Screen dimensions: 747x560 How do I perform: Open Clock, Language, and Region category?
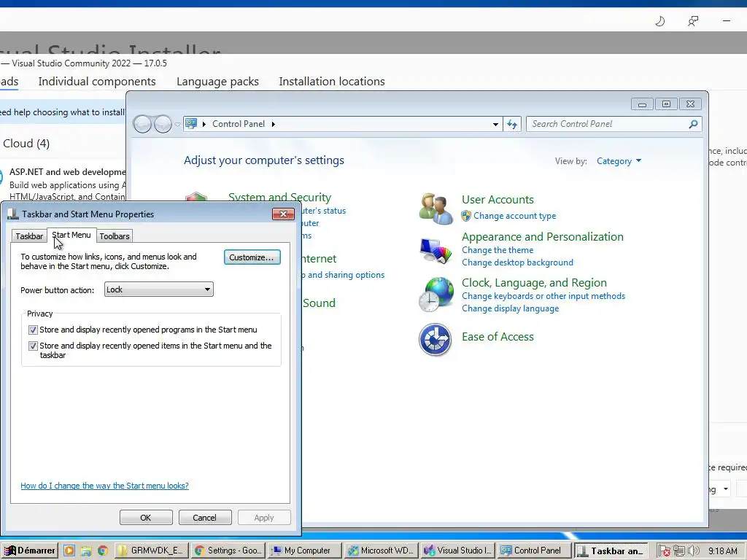(x=534, y=283)
